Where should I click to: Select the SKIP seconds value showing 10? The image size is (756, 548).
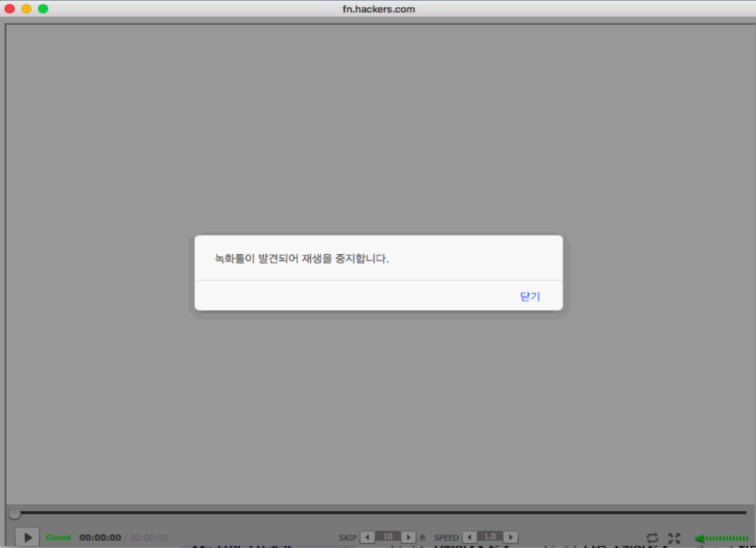click(x=388, y=537)
